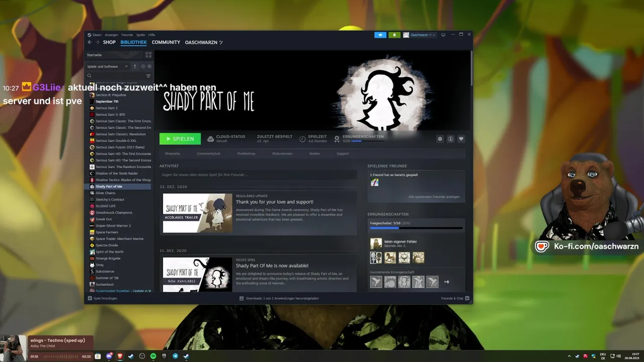This screenshot has height=362, width=644.
Task: Open Spotify from the Windows taskbar
Action: click(x=153, y=356)
